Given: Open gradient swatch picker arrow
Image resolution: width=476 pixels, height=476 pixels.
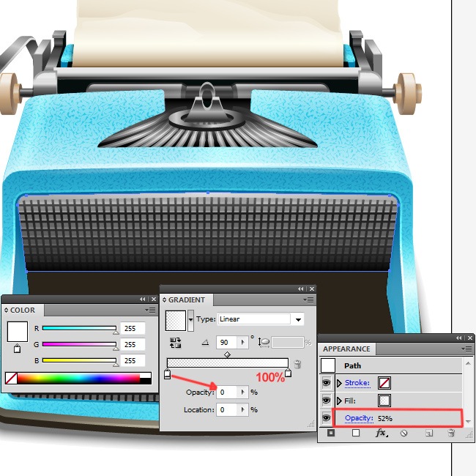Looking at the screenshot, I should (x=190, y=320).
